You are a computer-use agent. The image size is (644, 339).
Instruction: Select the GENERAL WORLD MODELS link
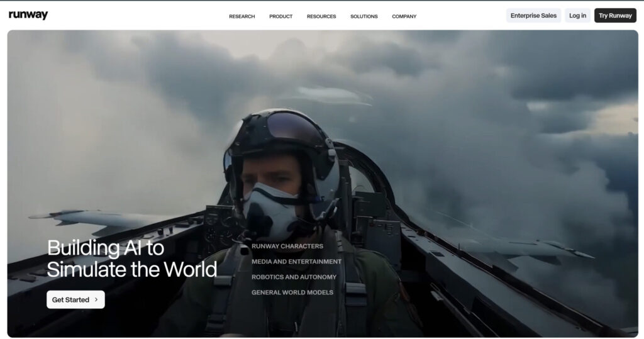(x=292, y=292)
